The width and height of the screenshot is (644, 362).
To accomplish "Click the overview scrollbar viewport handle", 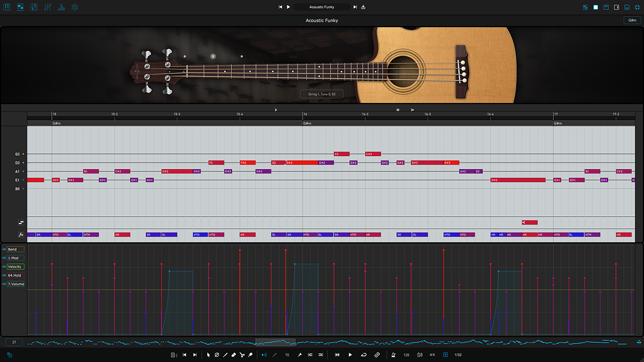I will click(x=275, y=342).
